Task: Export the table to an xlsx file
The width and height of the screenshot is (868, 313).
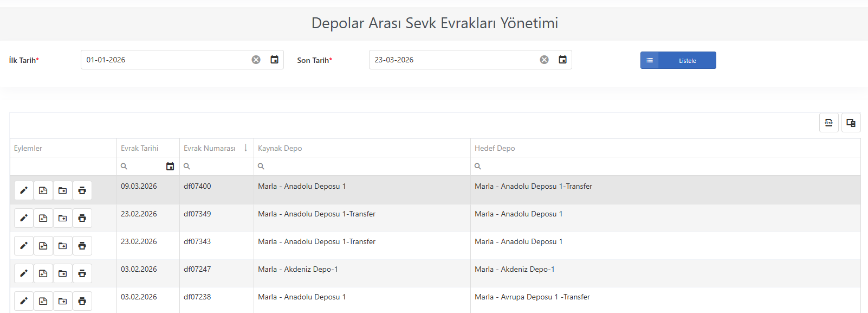Action: click(x=828, y=123)
